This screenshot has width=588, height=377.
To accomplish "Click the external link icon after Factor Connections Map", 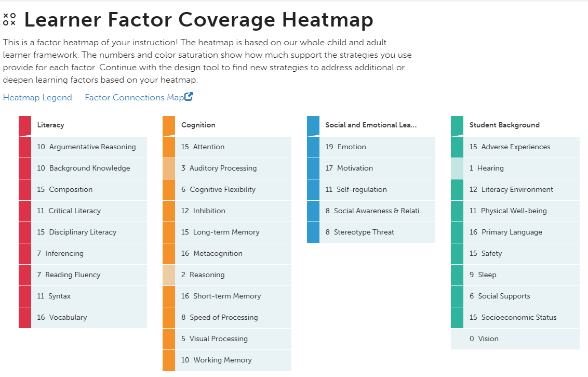I will pyautogui.click(x=189, y=97).
